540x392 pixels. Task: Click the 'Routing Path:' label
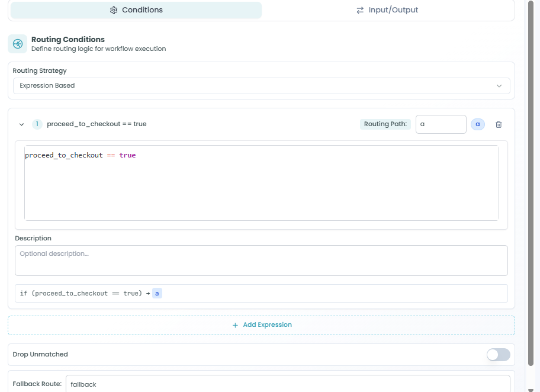pos(385,124)
